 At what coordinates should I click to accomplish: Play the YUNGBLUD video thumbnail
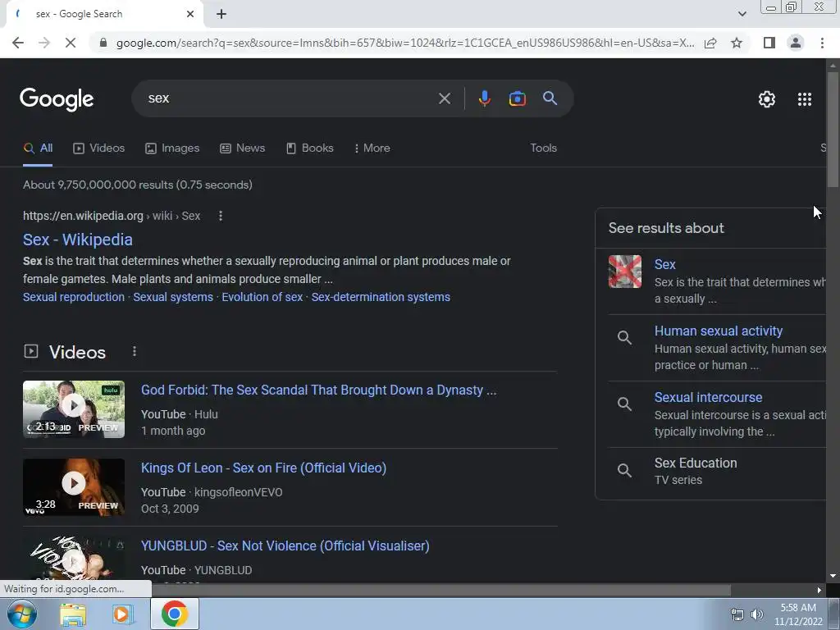pyautogui.click(x=73, y=558)
